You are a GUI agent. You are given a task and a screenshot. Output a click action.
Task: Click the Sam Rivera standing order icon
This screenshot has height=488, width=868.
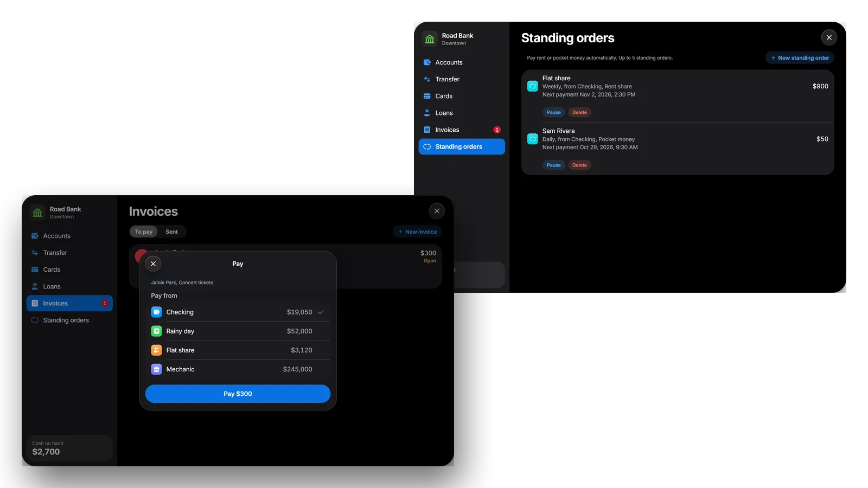click(x=533, y=139)
